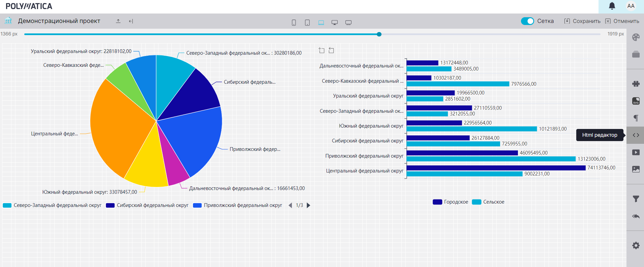
Task: Click Сохранить to save the dashboard
Action: 582,21
